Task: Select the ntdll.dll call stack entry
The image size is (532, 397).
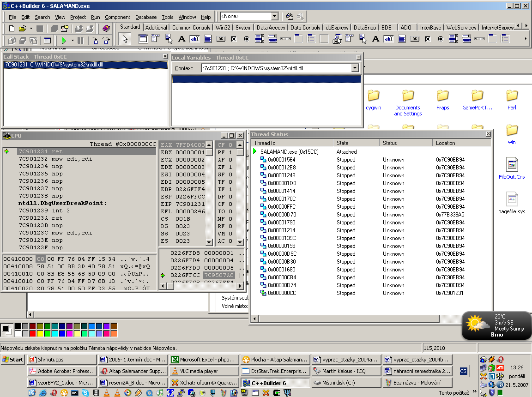Action: click(x=85, y=65)
